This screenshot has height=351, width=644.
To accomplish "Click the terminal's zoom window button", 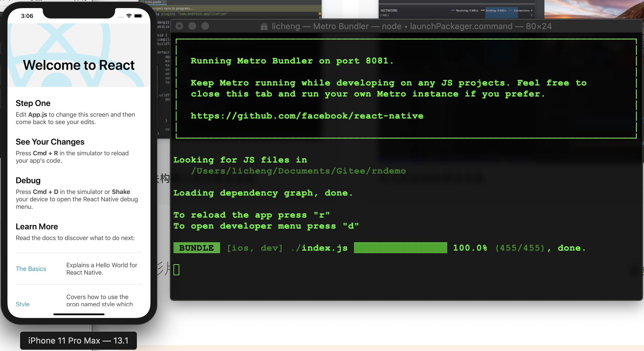I will [x=205, y=26].
